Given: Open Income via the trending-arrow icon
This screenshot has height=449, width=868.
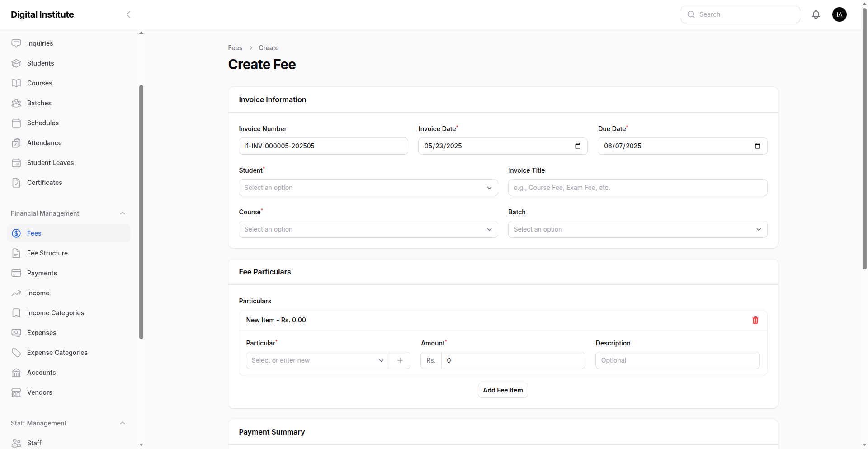Looking at the screenshot, I should tap(16, 293).
